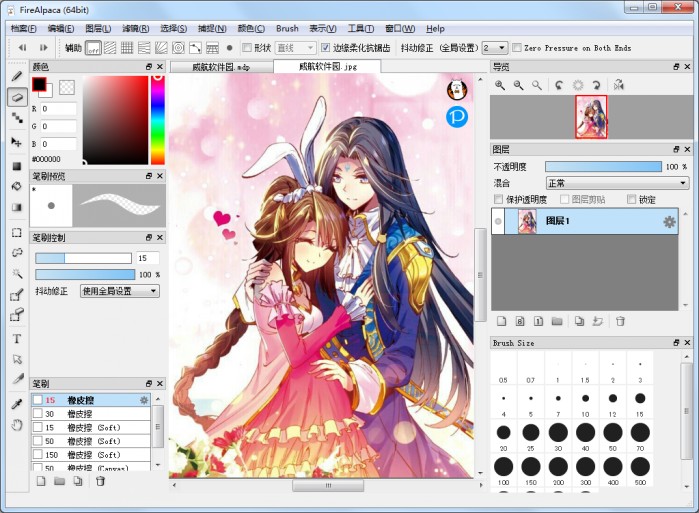The image size is (699, 513).
Task: Enable the curve snap icon
Action: pos(195,48)
